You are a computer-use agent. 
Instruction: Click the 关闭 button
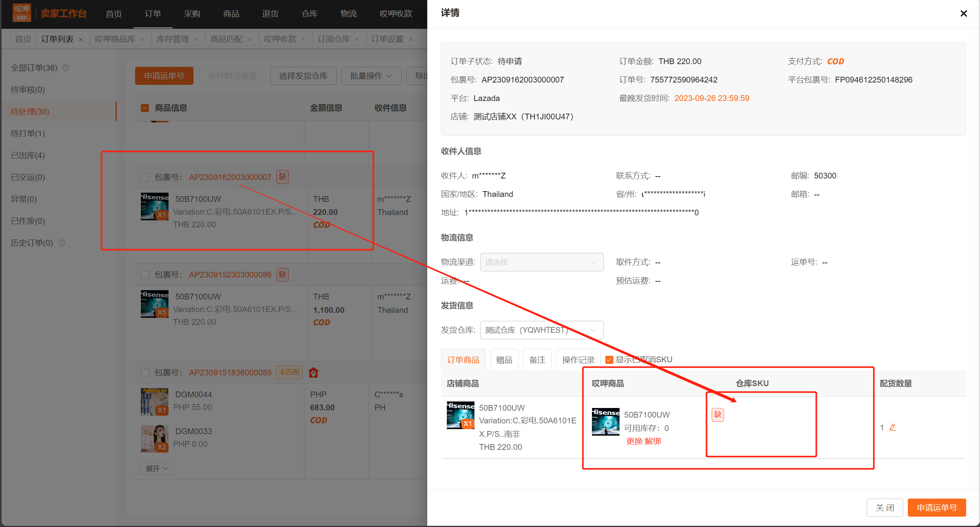pyautogui.click(x=885, y=508)
